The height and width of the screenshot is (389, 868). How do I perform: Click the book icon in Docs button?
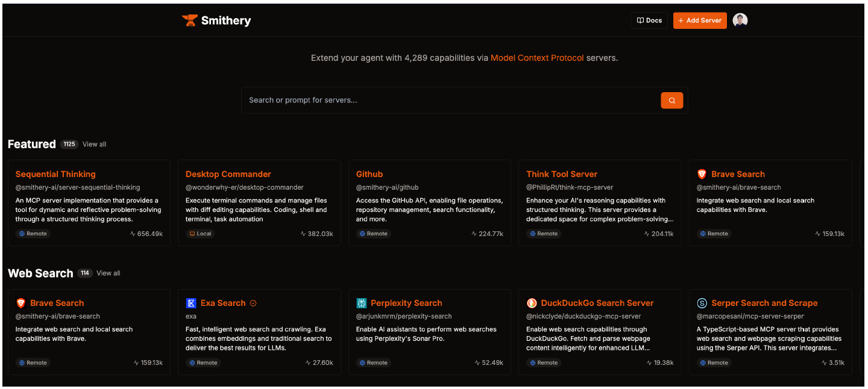[x=640, y=20]
